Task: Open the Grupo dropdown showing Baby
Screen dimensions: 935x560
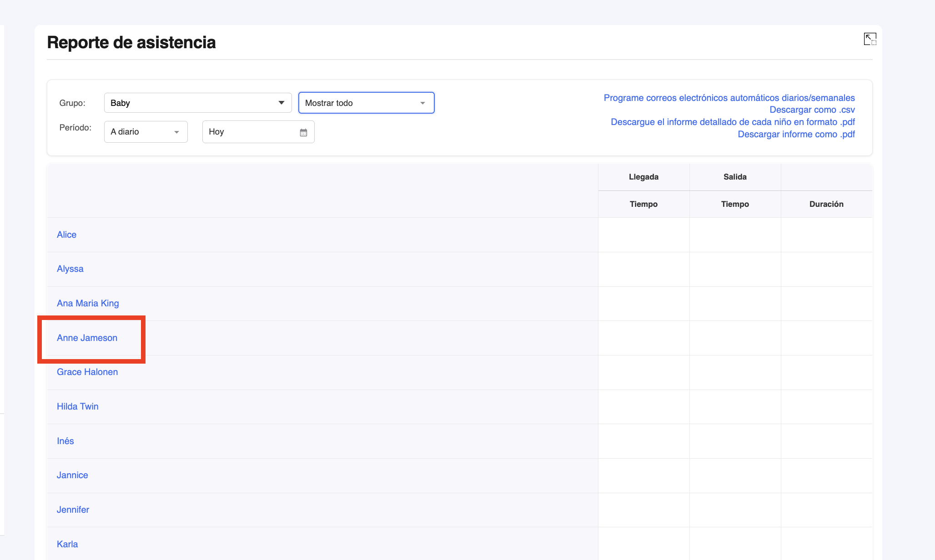Action: click(197, 103)
